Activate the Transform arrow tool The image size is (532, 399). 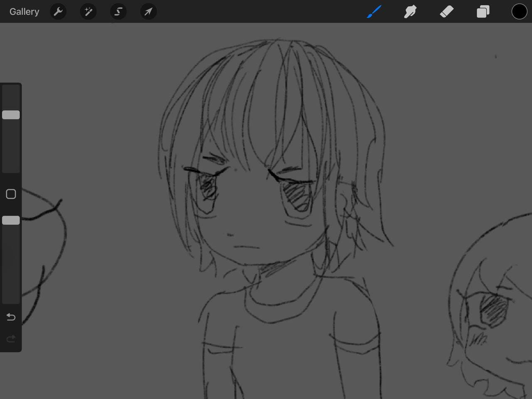pos(148,12)
